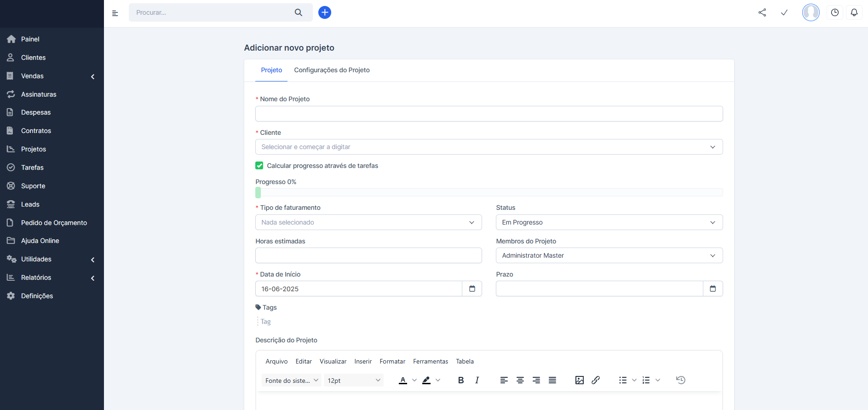The image size is (868, 410).
Task: Click the sidebar collapse menu icon
Action: coord(115,13)
